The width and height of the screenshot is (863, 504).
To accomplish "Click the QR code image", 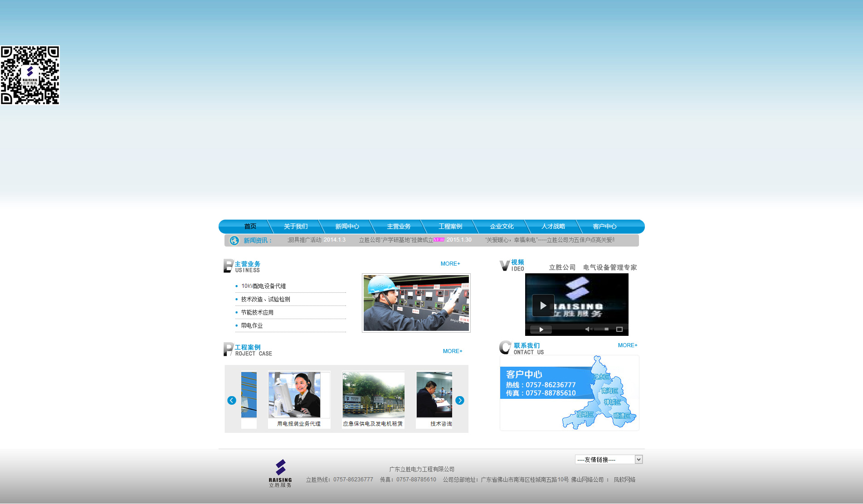I will (x=30, y=75).
